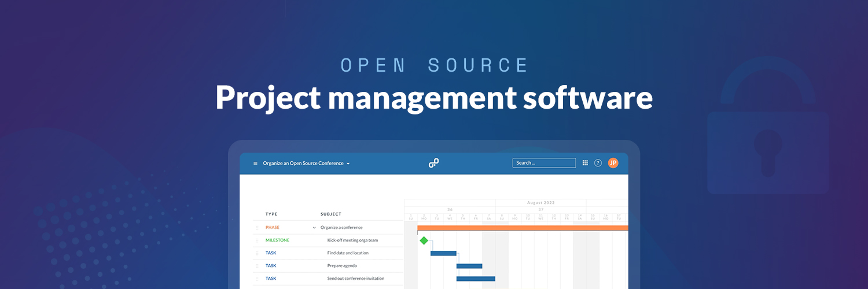Click drag handle beside MILESTONE row

tap(257, 240)
